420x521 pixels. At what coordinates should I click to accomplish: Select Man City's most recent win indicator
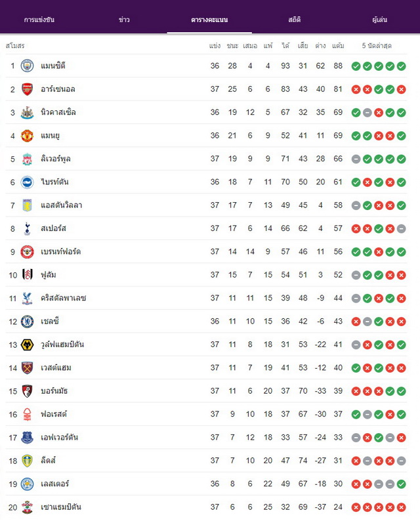tap(402, 66)
